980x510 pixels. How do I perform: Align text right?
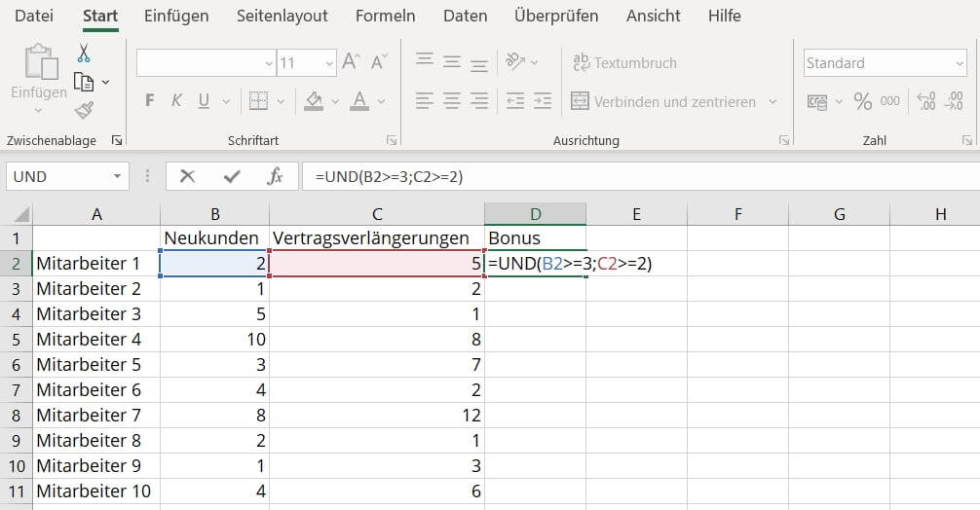point(479,100)
